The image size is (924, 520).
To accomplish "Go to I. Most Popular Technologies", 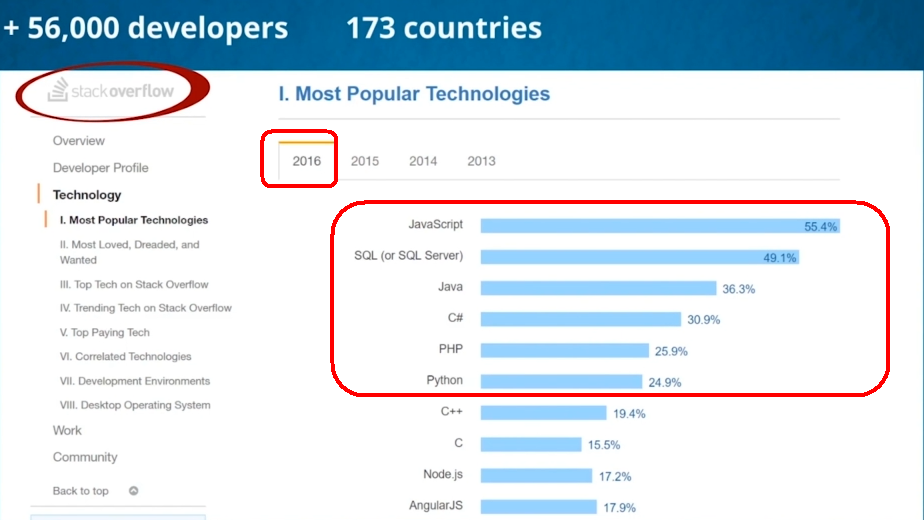I will click(134, 220).
